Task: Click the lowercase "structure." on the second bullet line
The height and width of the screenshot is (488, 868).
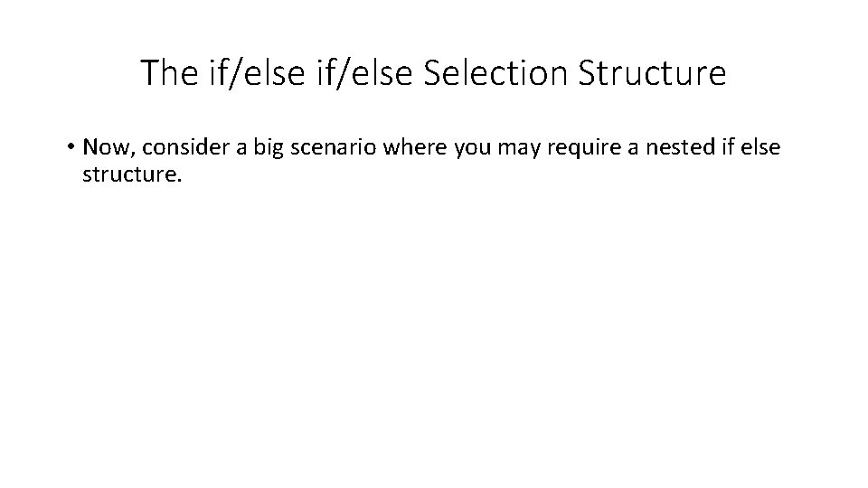Action: click(133, 173)
